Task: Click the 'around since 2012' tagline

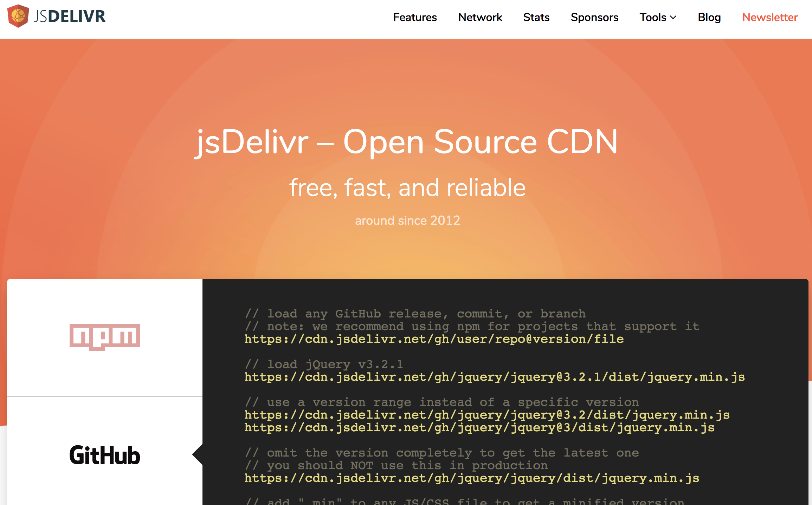Action: click(407, 220)
